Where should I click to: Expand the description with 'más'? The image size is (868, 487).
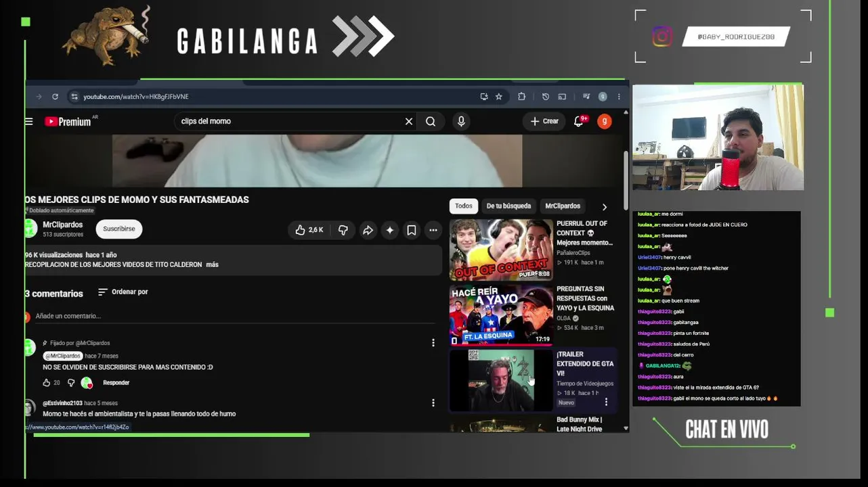[213, 264]
